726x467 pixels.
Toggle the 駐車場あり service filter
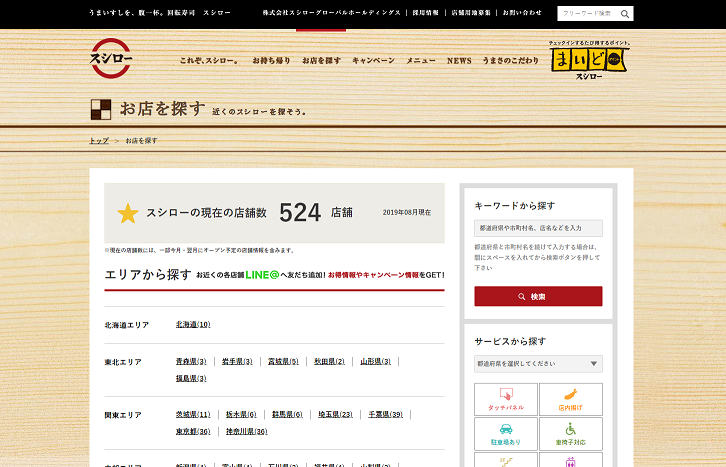tap(506, 434)
